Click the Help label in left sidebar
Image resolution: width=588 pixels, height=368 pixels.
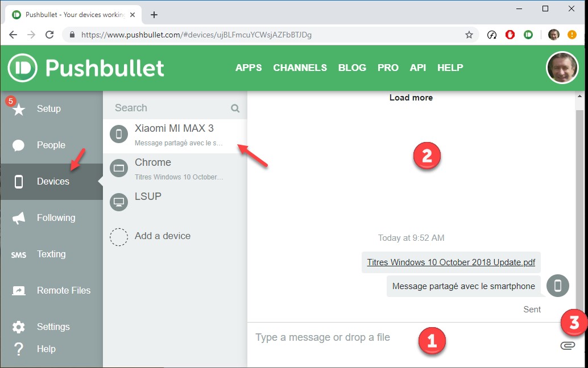[x=46, y=349]
